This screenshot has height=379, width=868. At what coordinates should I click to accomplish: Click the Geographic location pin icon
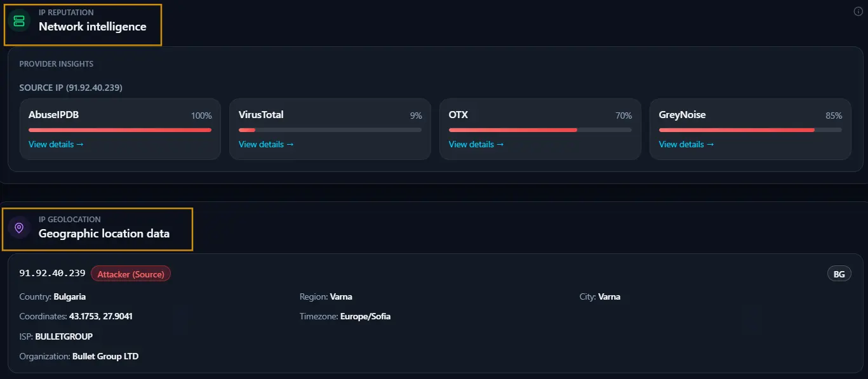point(19,228)
